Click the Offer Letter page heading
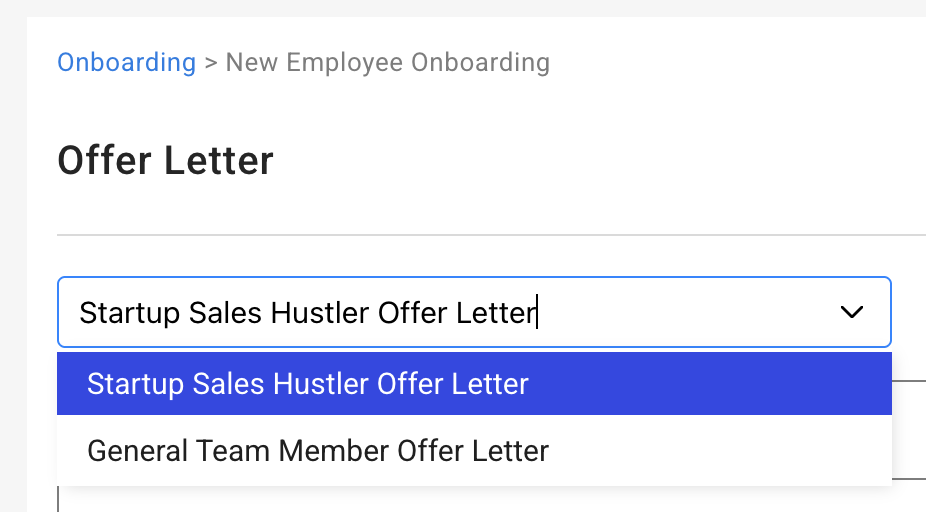The width and height of the screenshot is (926, 512). point(165,160)
